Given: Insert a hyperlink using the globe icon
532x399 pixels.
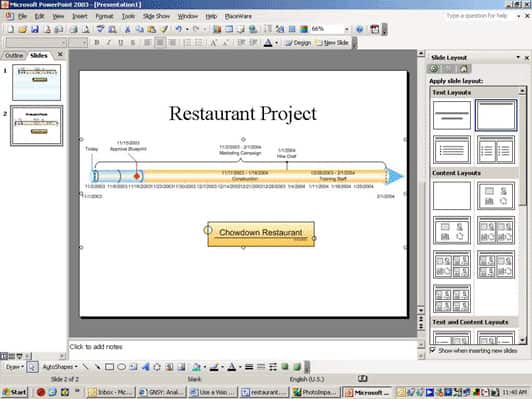Looking at the screenshot, I should pyautogui.click(x=253, y=29).
